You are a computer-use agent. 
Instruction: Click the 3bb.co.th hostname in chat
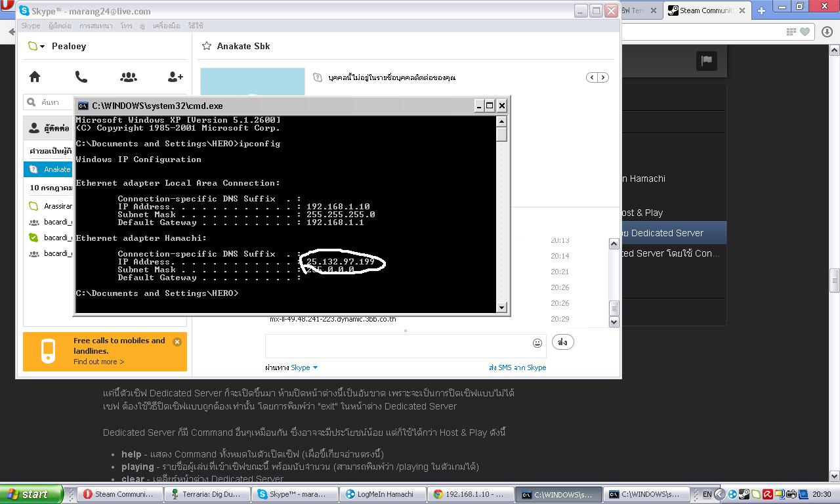tap(333, 319)
